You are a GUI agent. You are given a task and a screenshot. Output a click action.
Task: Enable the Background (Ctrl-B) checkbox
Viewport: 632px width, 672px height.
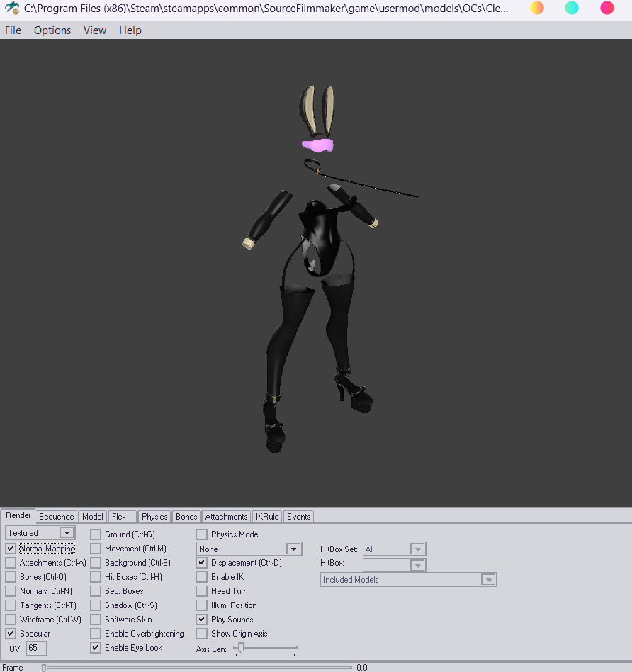(96, 562)
